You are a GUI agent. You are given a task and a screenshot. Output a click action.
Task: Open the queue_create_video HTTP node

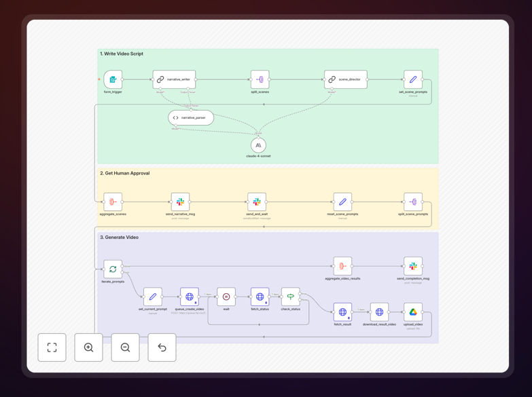click(190, 297)
